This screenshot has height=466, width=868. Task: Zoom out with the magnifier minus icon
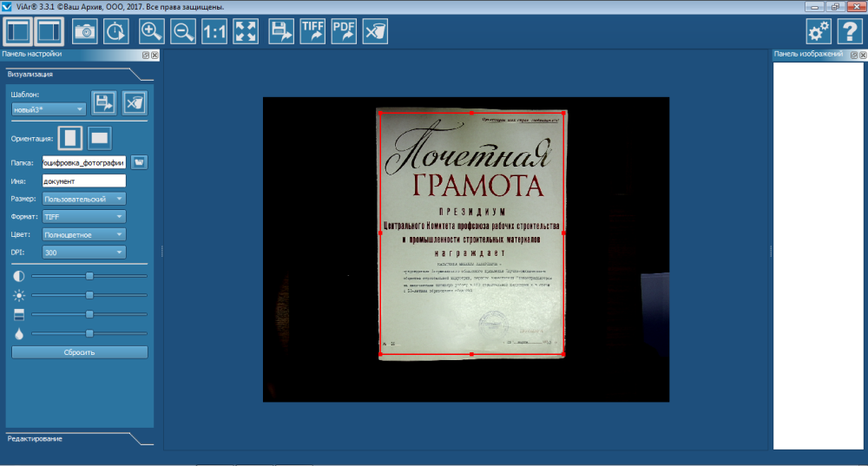coord(183,31)
